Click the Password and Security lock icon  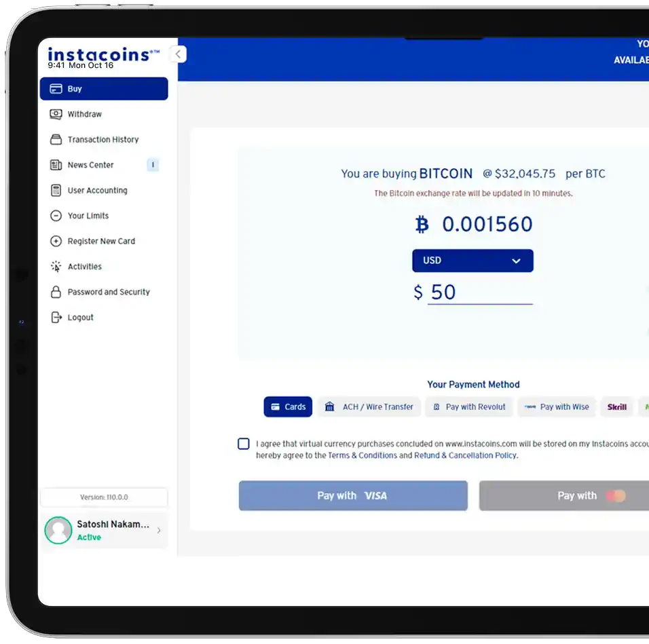pos(56,292)
